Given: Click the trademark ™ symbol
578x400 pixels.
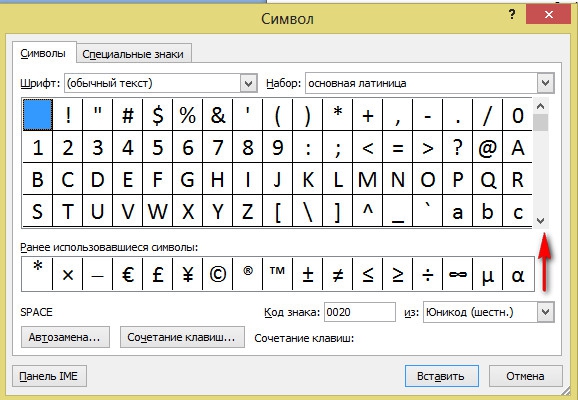Looking at the screenshot, I should point(278,274).
